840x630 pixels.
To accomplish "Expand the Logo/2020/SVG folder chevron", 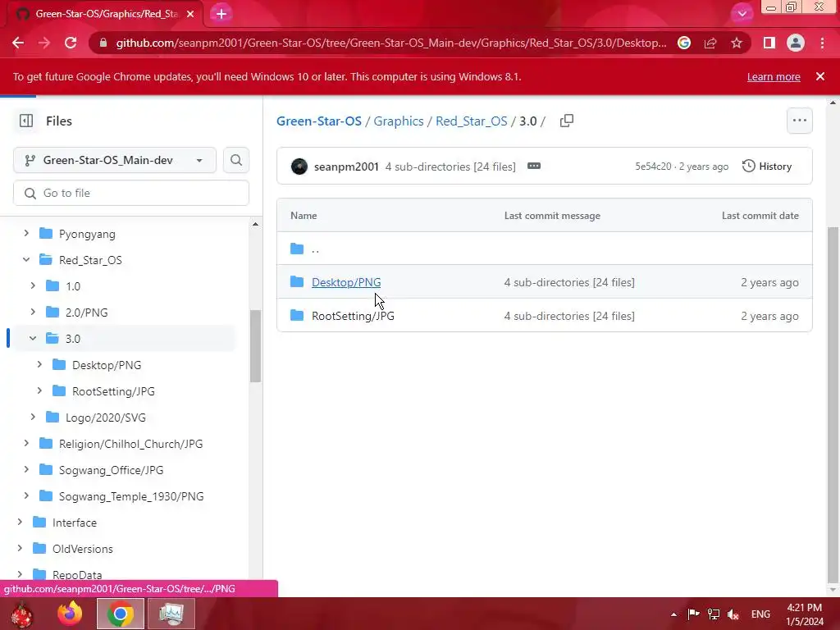I will [x=33, y=417].
